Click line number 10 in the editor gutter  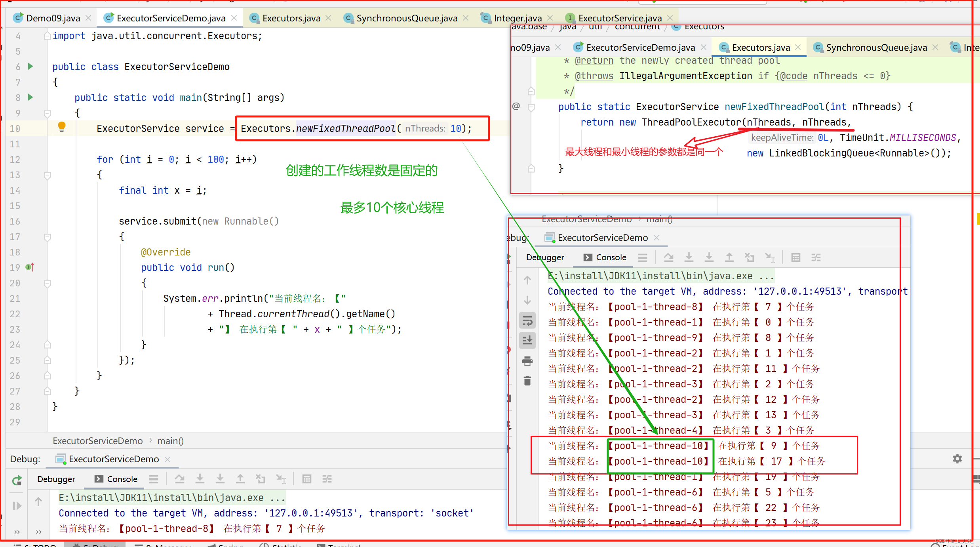(x=15, y=128)
